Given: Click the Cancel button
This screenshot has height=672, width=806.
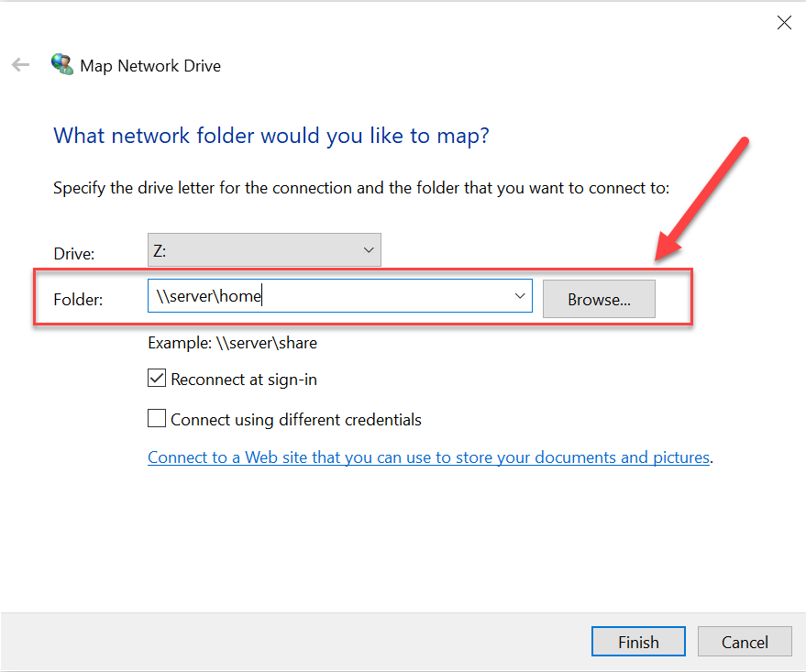Looking at the screenshot, I should [x=745, y=641].
